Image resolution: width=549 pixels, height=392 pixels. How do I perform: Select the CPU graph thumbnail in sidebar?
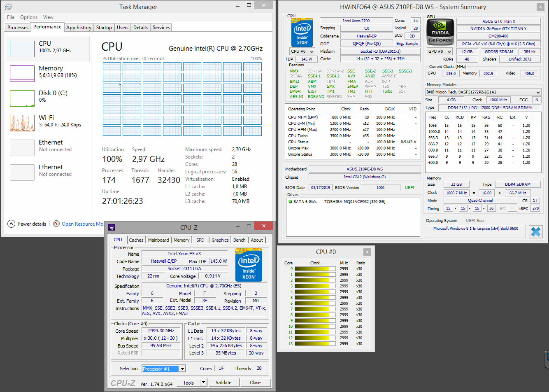pos(22,49)
